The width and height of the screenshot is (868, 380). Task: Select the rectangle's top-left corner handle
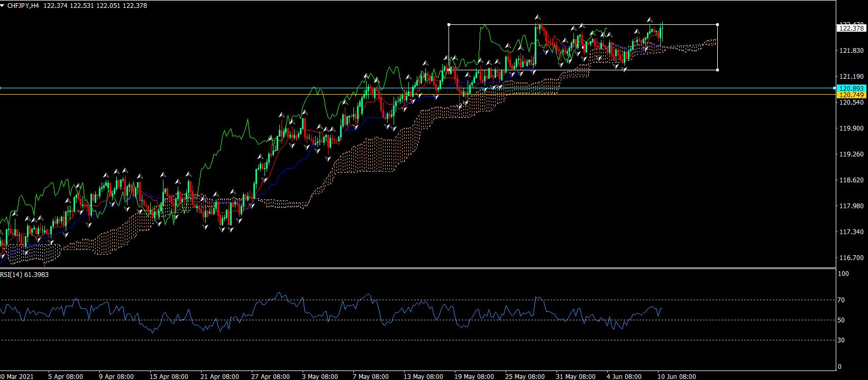[x=449, y=25]
